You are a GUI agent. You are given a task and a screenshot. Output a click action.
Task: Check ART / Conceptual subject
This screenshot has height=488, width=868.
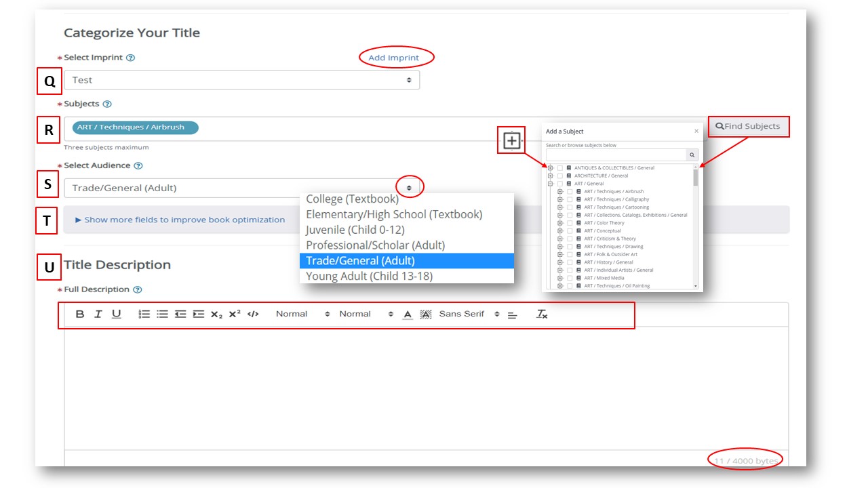(x=570, y=231)
